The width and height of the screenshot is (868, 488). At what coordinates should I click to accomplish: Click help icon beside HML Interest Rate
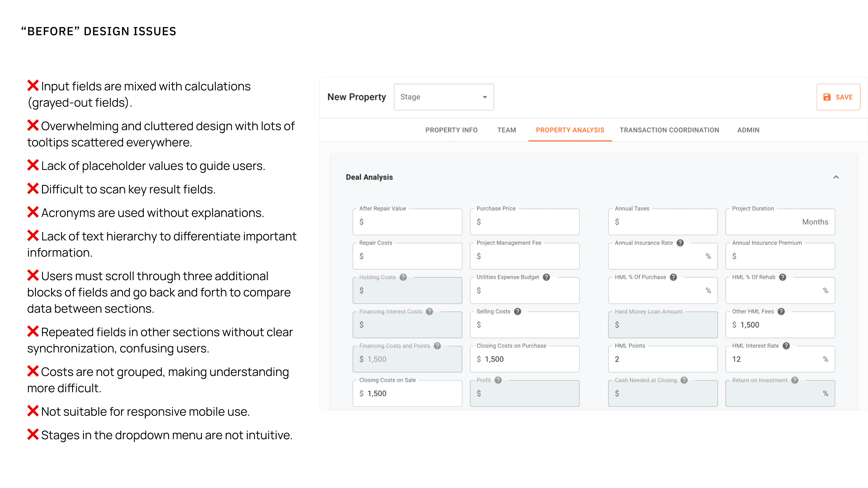tap(786, 346)
